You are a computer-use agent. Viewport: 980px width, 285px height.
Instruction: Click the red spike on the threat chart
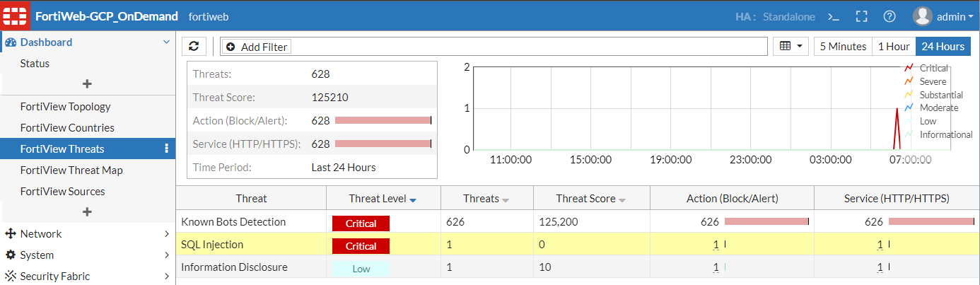[x=897, y=127]
